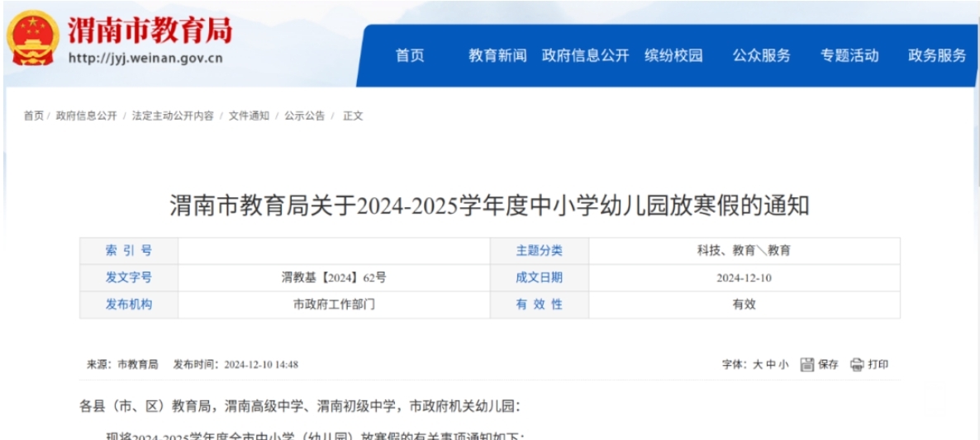Click the 渭教基【2024】62号 cell
The image size is (980, 440).
pyautogui.click(x=334, y=277)
